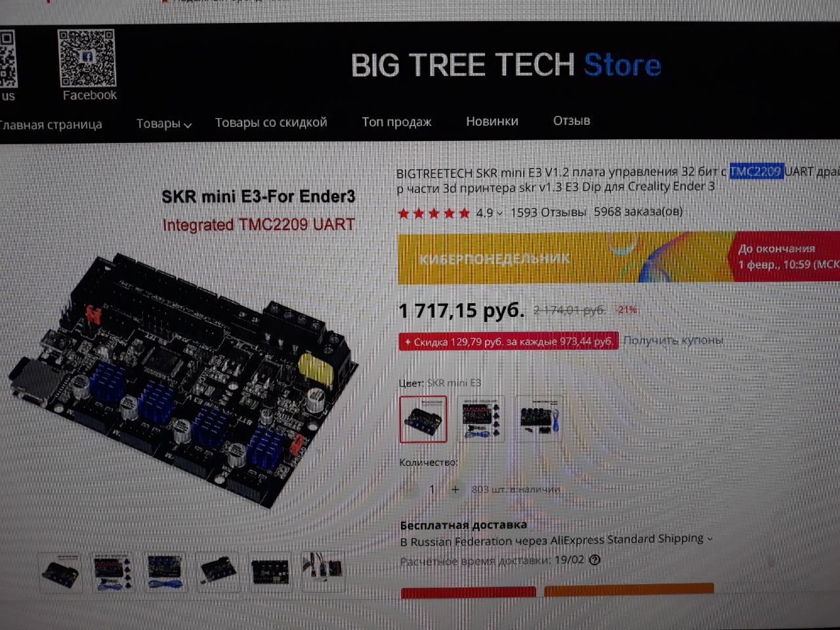Show first gallery thumbnail of the board
This screenshot has width=840, height=630.
coord(60,572)
